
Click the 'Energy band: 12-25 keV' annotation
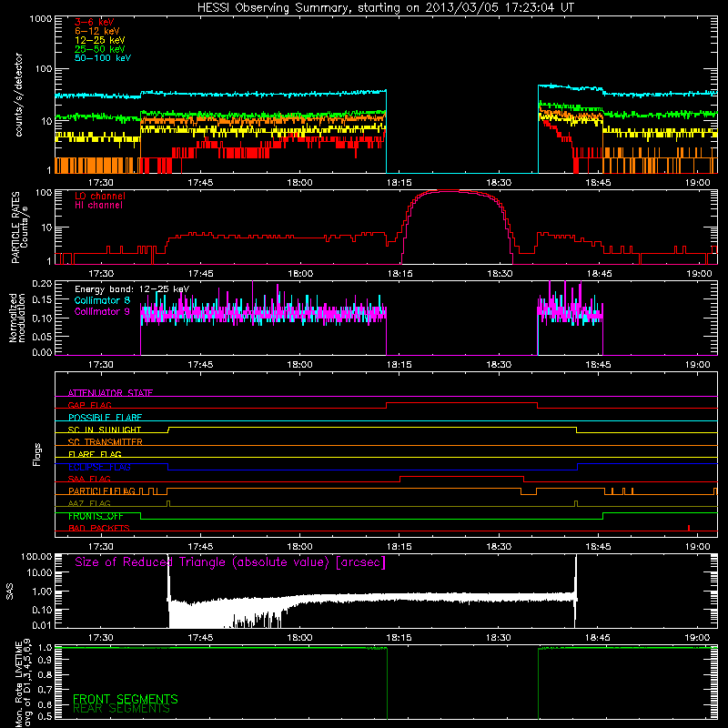click(132, 289)
